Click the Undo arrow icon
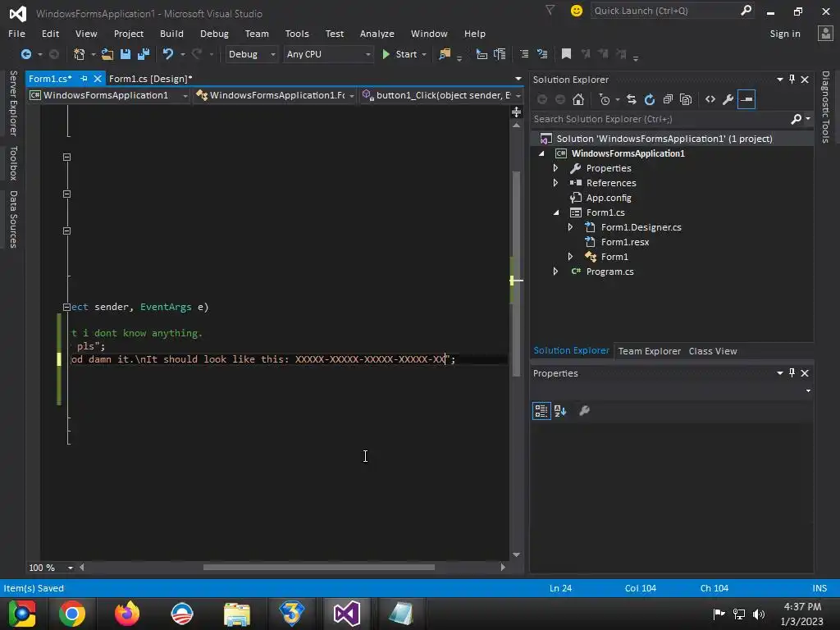Screen dimensions: 840x630 tap(168, 54)
